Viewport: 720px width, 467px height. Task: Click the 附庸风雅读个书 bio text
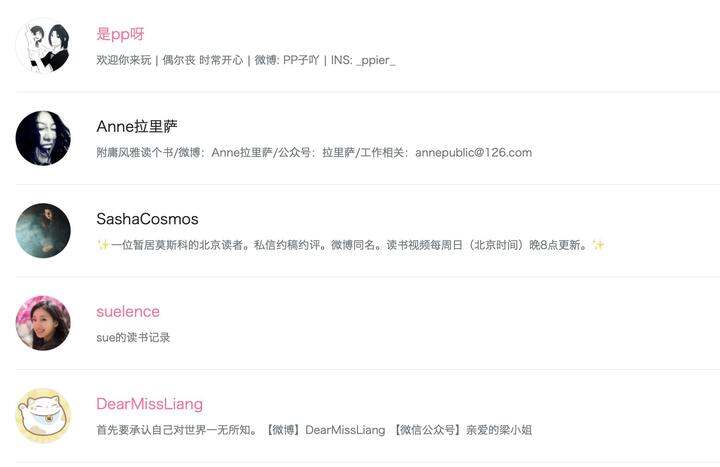point(135,152)
